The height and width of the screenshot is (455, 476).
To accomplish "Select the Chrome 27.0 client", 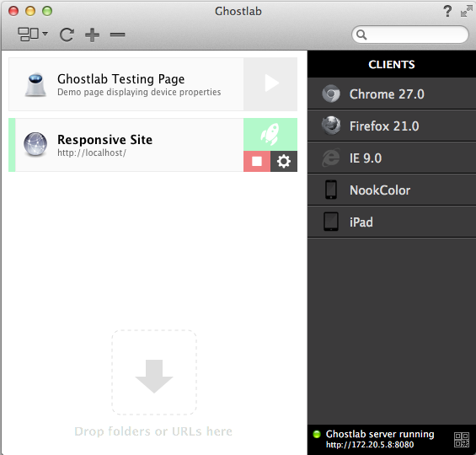I will tap(392, 94).
